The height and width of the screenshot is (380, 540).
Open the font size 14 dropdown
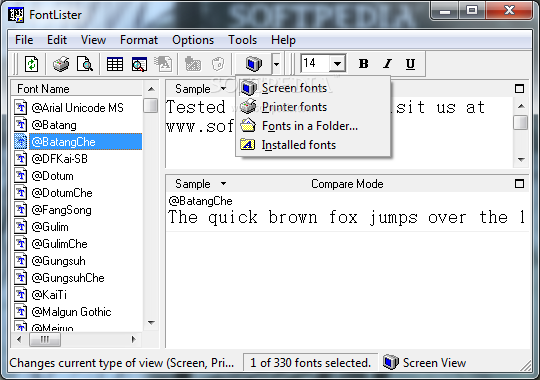pyautogui.click(x=338, y=63)
